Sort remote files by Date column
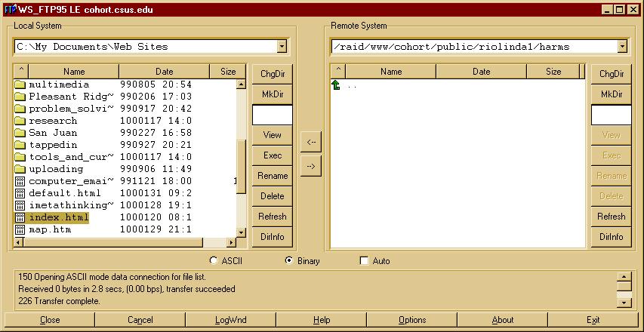Screen dimensions: 644x332 [x=482, y=72]
